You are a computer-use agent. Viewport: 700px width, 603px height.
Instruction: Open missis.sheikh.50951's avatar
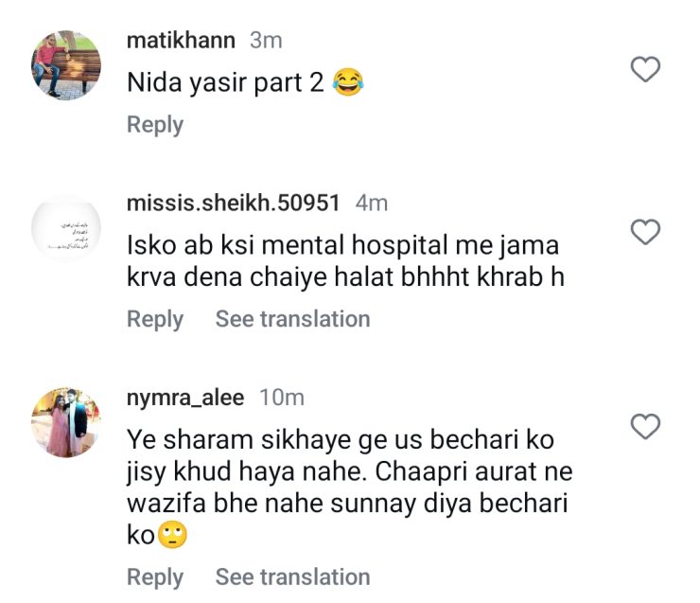click(x=66, y=231)
